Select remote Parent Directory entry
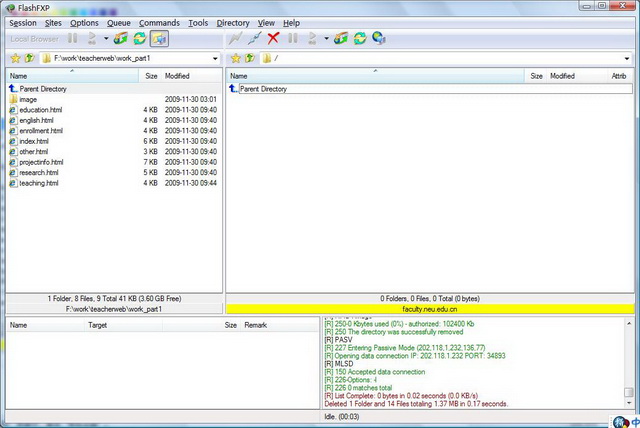 (430, 89)
